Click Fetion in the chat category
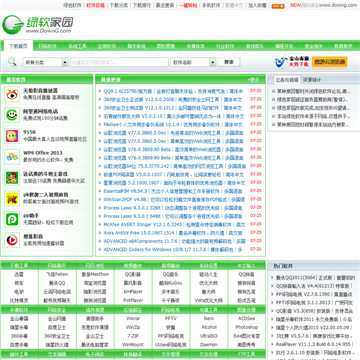The width and height of the screenshot is (360, 360). (57, 274)
